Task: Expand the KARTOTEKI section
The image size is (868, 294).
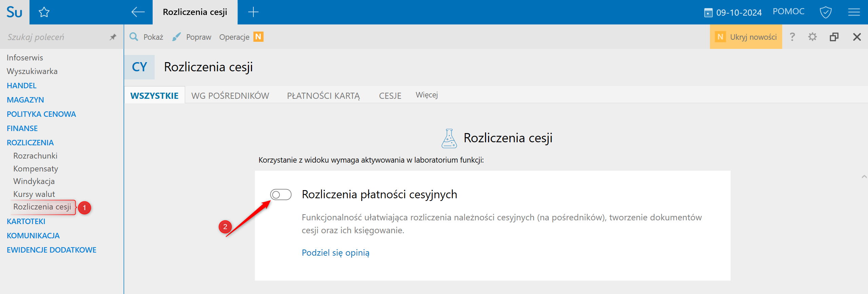Action: tap(26, 221)
